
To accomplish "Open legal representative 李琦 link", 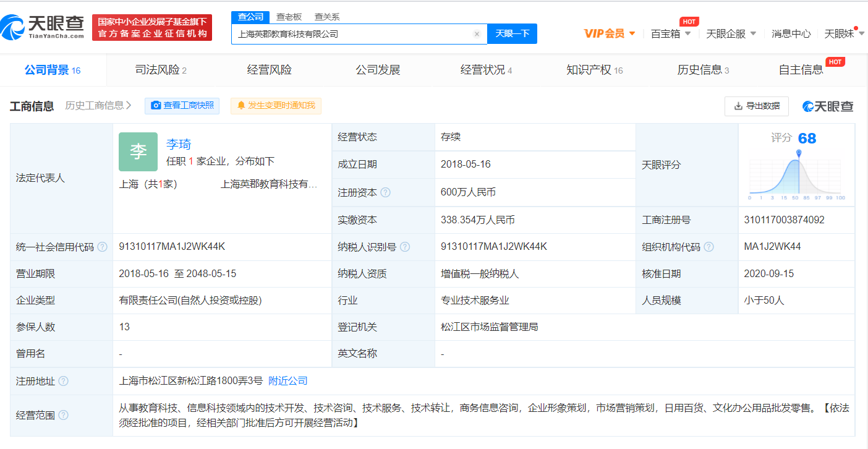I will 179,144.
